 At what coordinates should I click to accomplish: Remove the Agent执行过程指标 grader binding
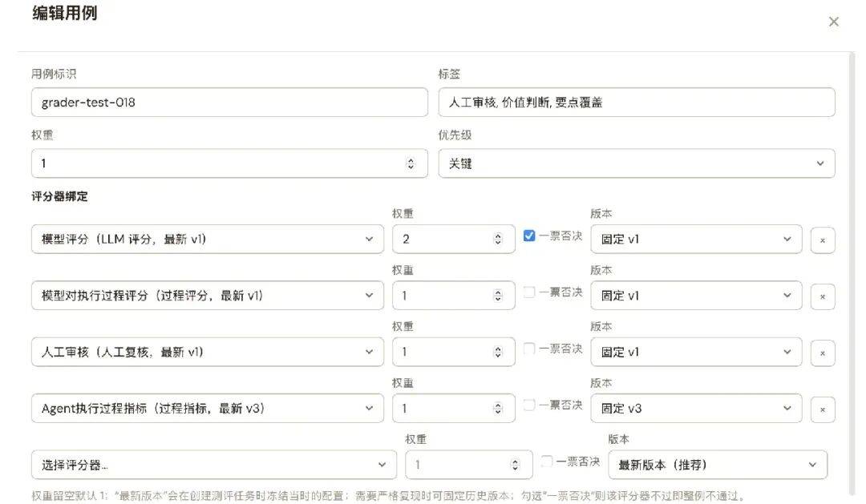pos(823,409)
